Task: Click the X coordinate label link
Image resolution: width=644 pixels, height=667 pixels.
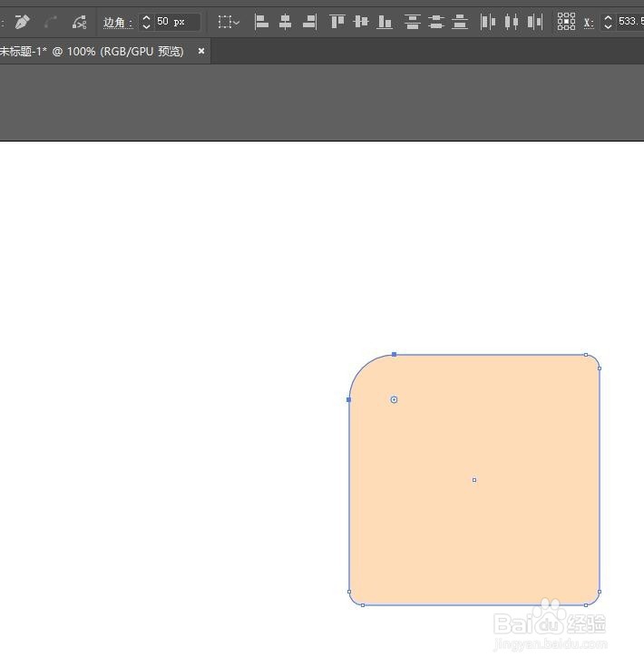Action: [589, 23]
